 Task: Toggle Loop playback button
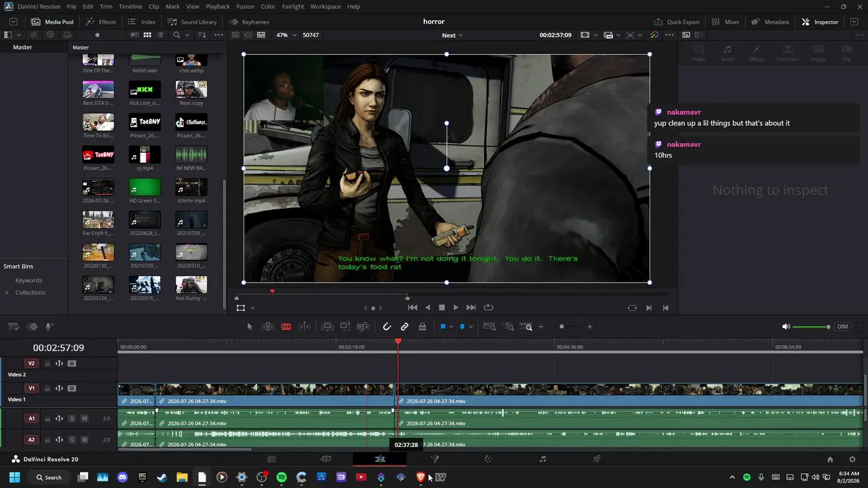pyautogui.click(x=488, y=308)
